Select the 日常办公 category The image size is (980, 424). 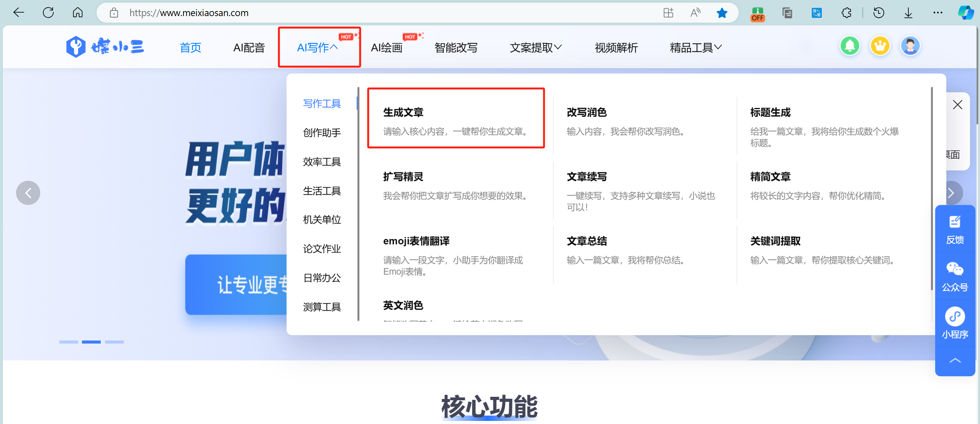(322, 278)
